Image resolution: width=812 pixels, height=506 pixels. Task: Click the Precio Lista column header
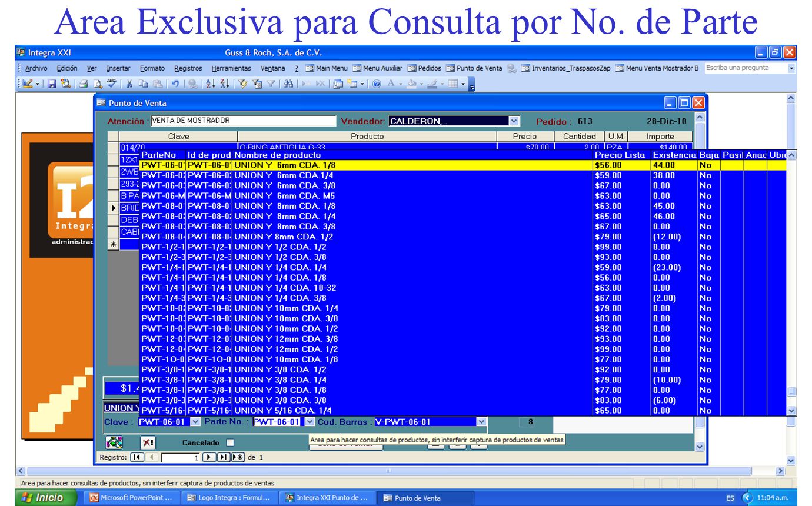coord(620,155)
